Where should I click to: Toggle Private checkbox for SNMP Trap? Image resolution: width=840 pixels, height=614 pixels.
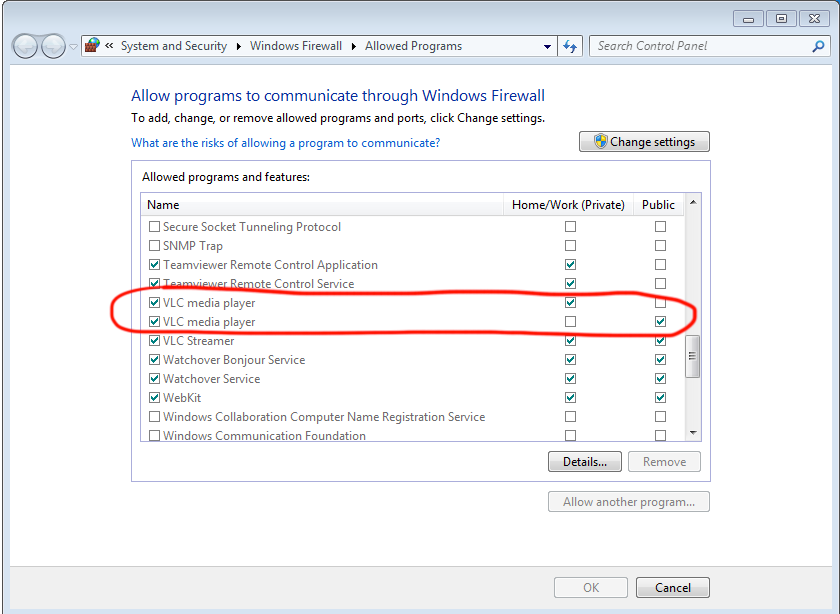click(571, 245)
